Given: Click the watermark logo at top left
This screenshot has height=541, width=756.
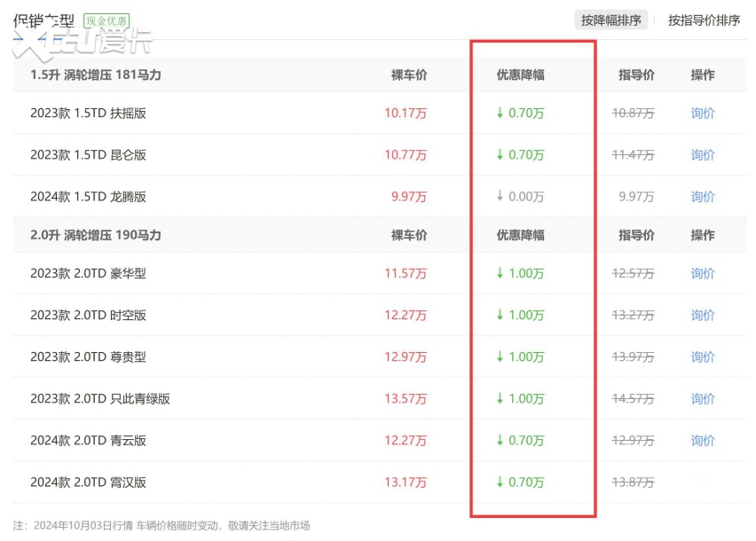Looking at the screenshot, I should pyautogui.click(x=80, y=42).
